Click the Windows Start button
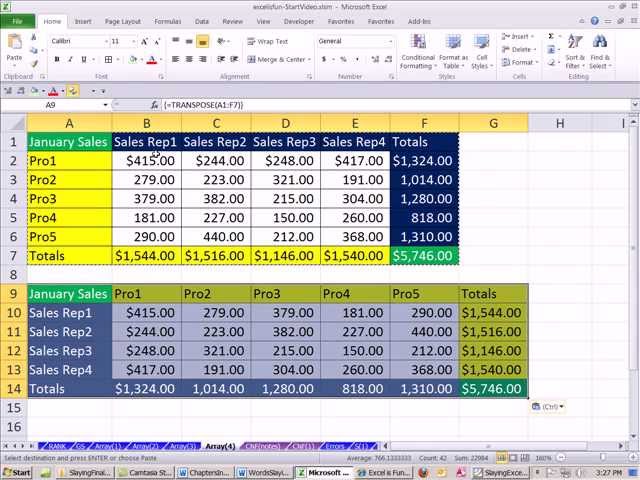This screenshot has height=480, width=640. click(x=17, y=473)
